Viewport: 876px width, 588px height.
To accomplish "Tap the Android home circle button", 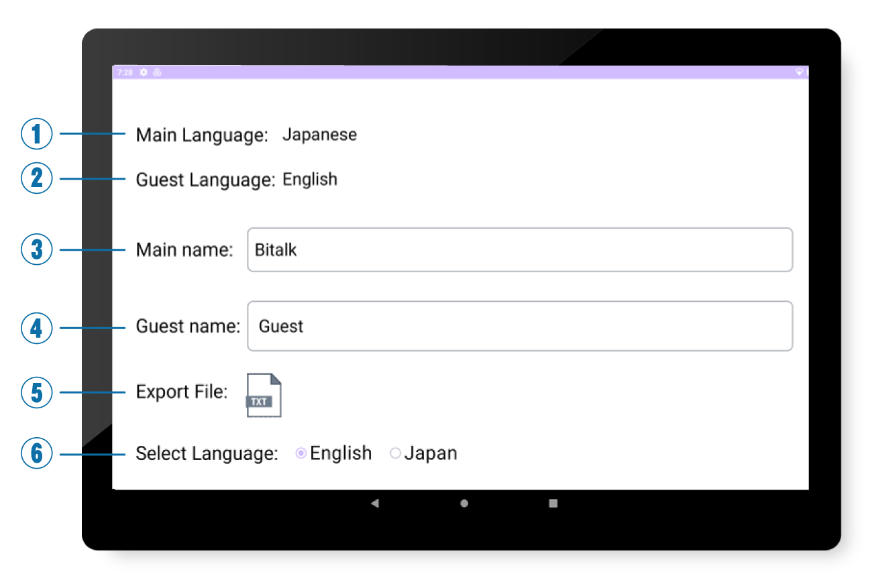I will [464, 503].
